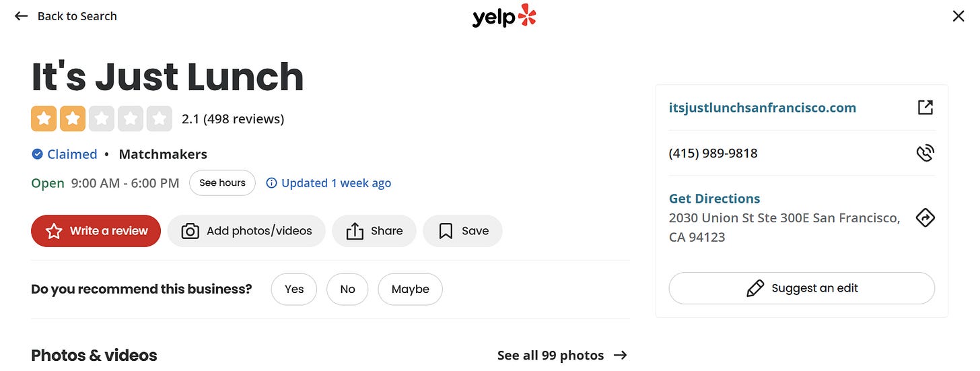Screen dimensions: 980x371
Task: Select No for recommending this business
Action: click(x=347, y=289)
